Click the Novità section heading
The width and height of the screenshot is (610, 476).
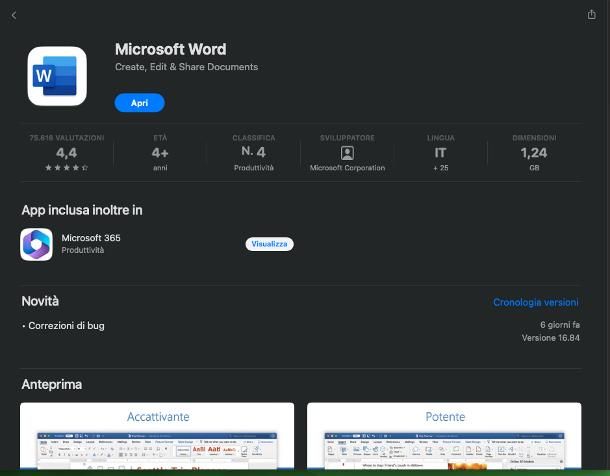tap(40, 301)
